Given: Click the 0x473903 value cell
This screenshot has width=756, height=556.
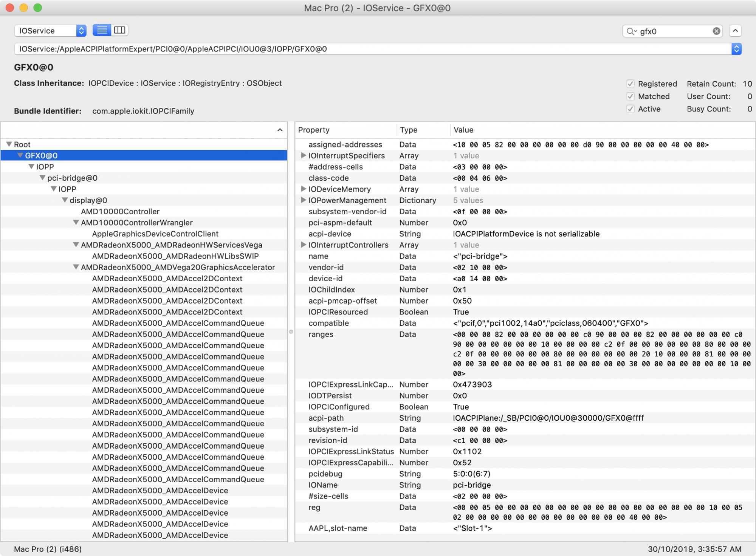Looking at the screenshot, I should [x=472, y=384].
